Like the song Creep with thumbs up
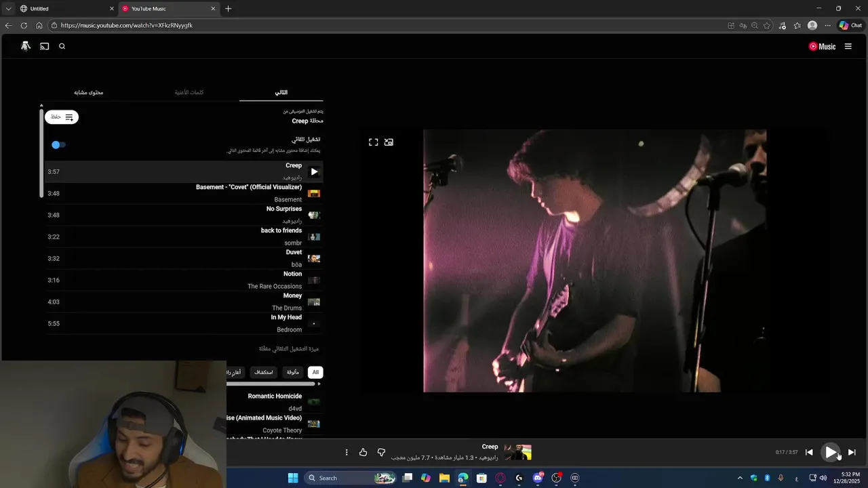The image size is (868, 488). 363,452
